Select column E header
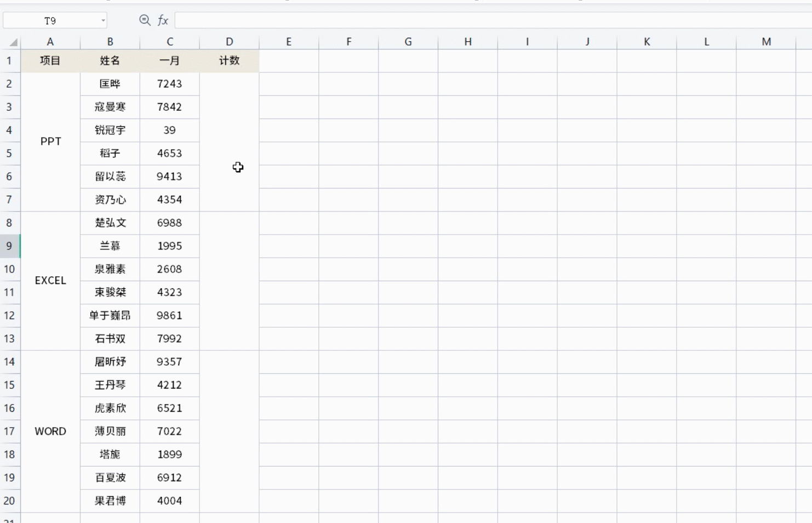This screenshot has height=523, width=812. (x=289, y=42)
